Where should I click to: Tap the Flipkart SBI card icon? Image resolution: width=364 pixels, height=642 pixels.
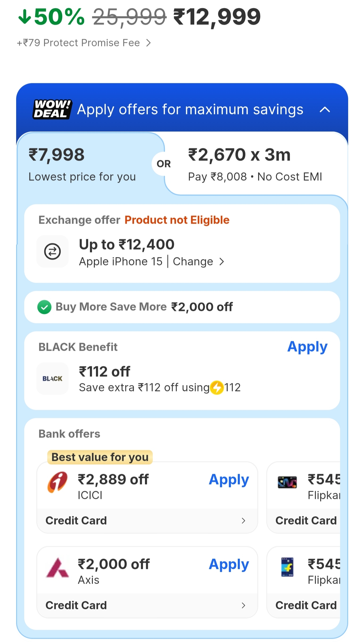[287, 482]
